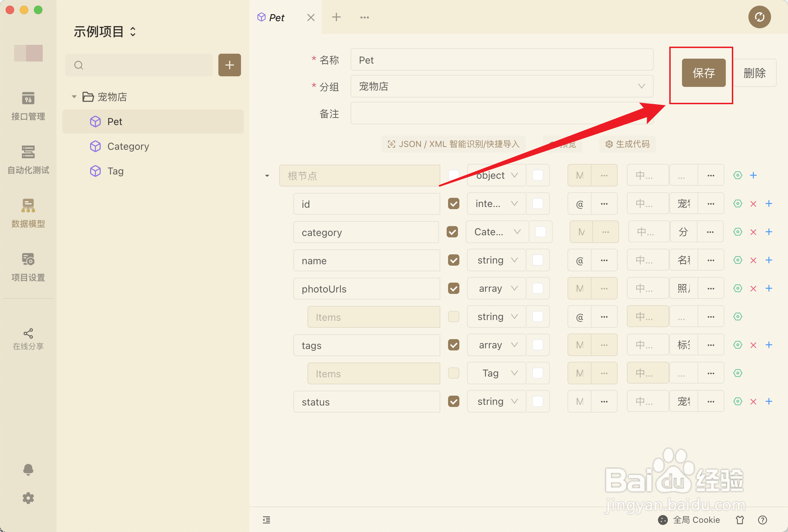Delete the status field row
This screenshot has height=532, width=788.
[753, 402]
